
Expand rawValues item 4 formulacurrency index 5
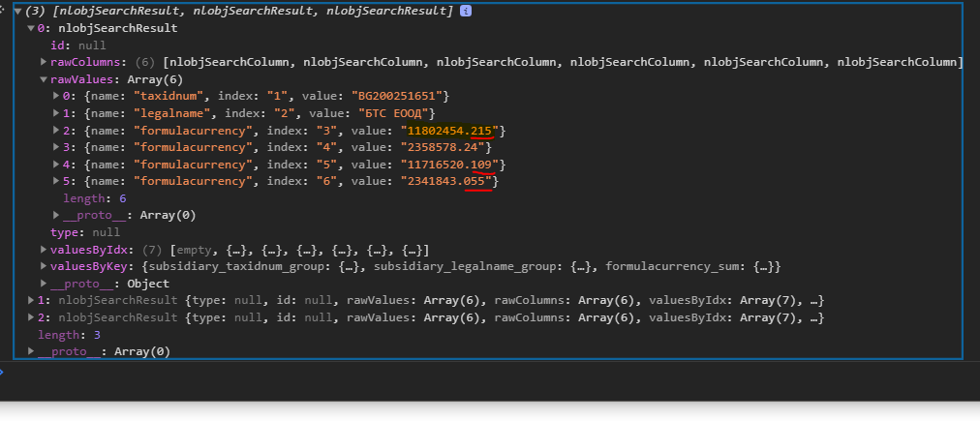(57, 165)
